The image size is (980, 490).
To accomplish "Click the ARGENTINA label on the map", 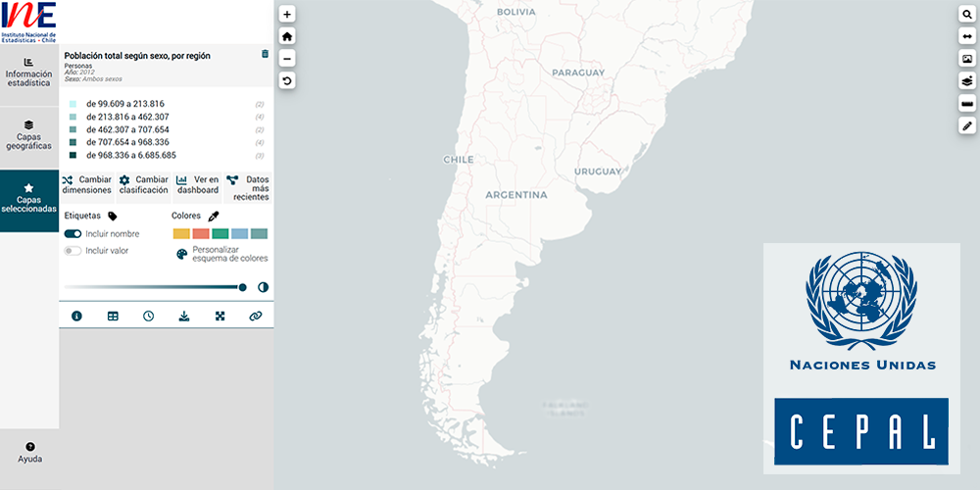I will pos(516,195).
